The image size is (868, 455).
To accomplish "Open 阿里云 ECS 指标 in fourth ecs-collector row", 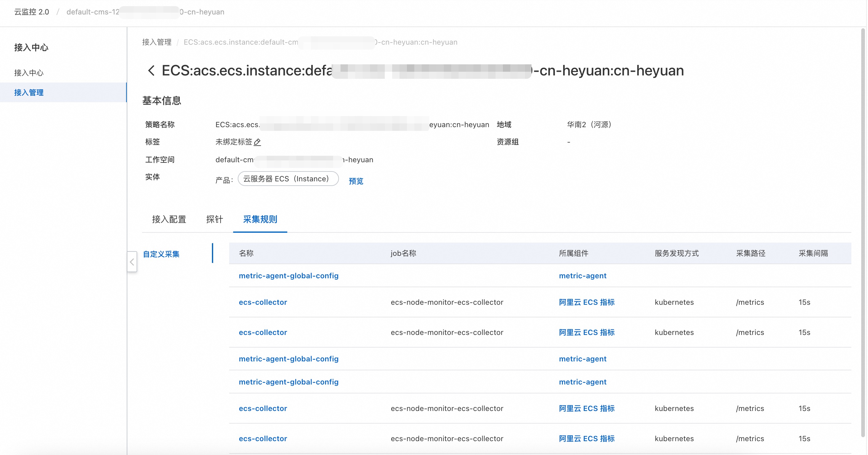I will pos(587,438).
